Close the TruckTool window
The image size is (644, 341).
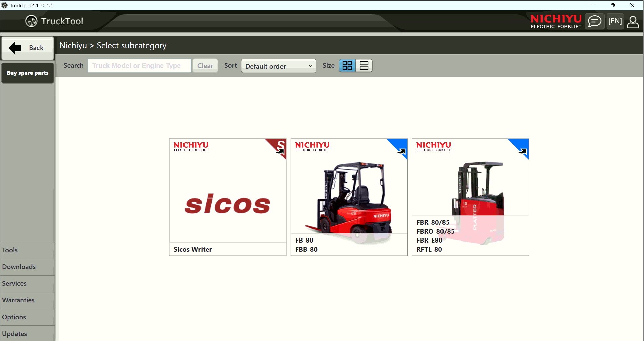click(x=632, y=5)
